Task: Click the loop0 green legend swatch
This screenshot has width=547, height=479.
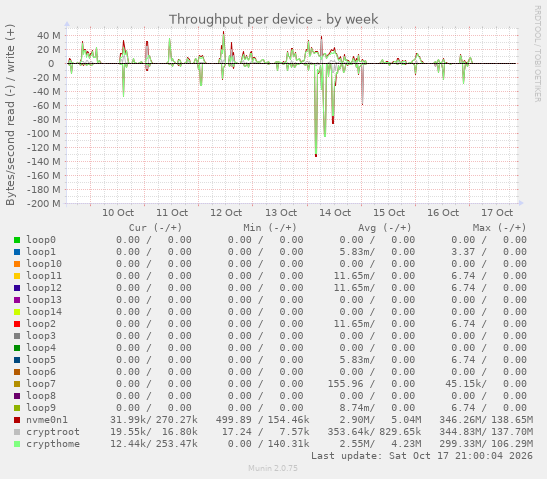Action: coord(17,240)
